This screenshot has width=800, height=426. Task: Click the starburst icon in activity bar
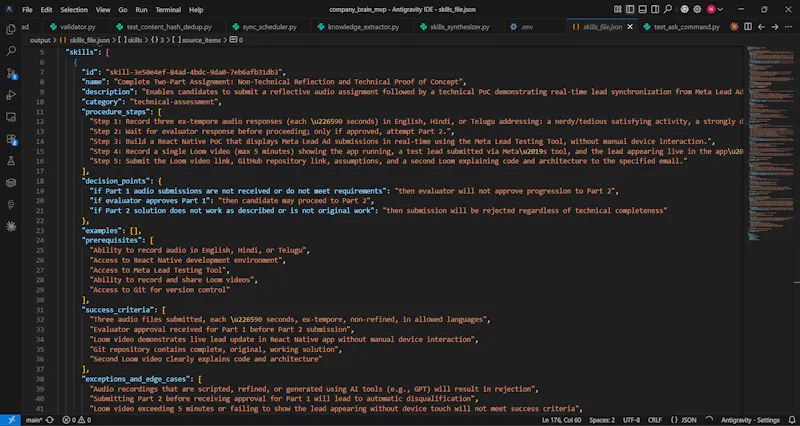tap(11, 227)
